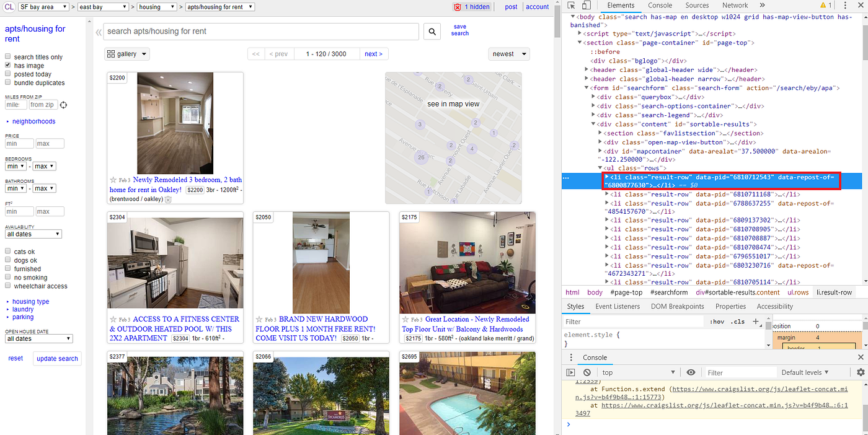This screenshot has height=435, width=868.
Task: Toggle console live expression eye icon
Action: click(x=691, y=372)
